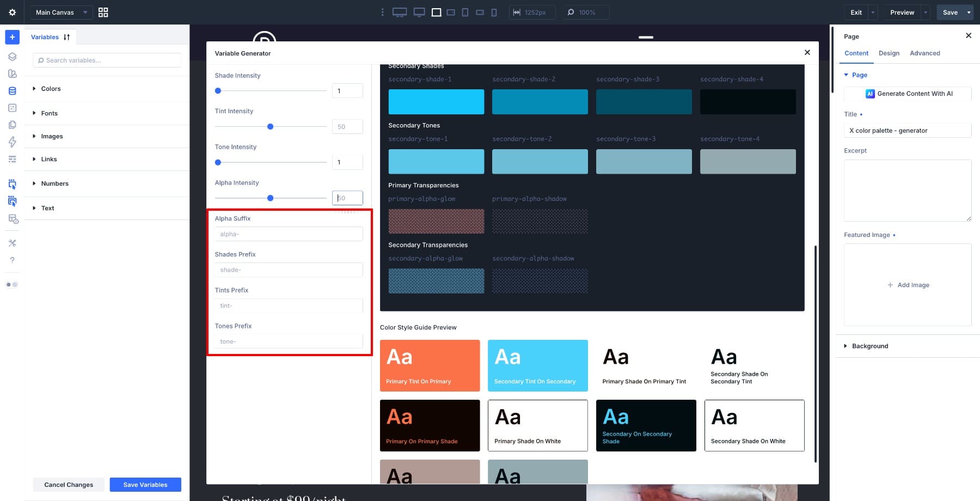Switch to the Design tab
Viewport: 980px width, 501px height.
(x=889, y=53)
